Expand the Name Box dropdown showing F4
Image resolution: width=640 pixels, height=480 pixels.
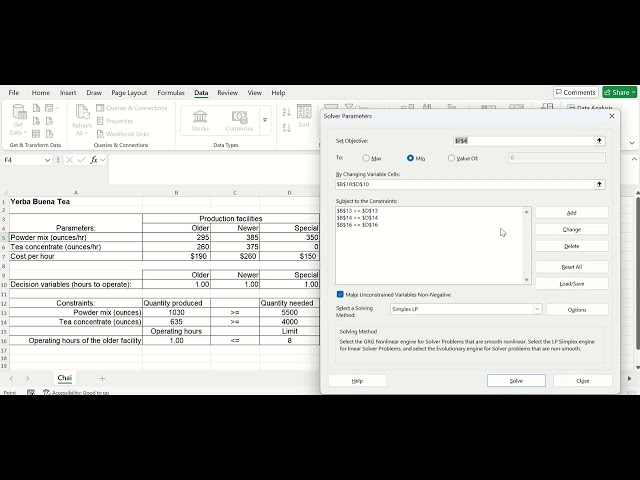47,160
